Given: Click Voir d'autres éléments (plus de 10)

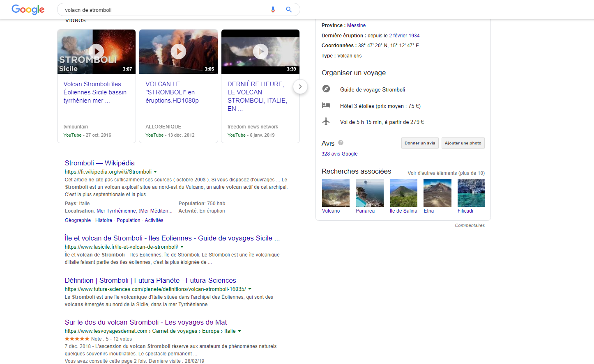Looking at the screenshot, I should coord(446,173).
